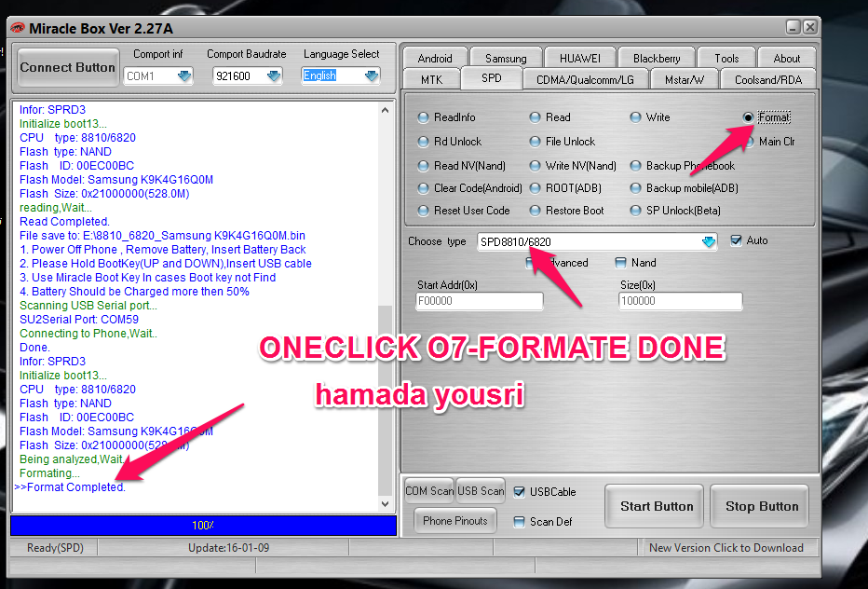
Task: Open the Coolsand/RDA tab
Action: (768, 80)
